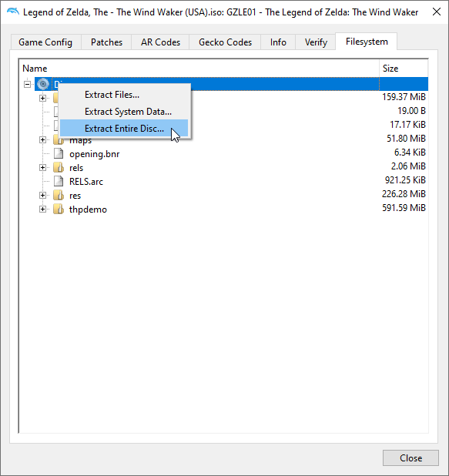
Task: Click the 2.06 MiB size value
Action: pyautogui.click(x=408, y=166)
